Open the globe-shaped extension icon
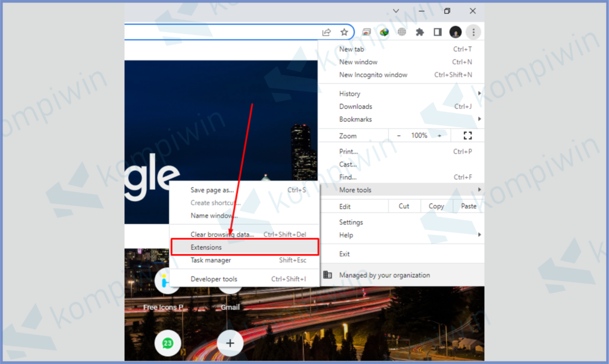This screenshot has height=364, width=609. pos(401,32)
